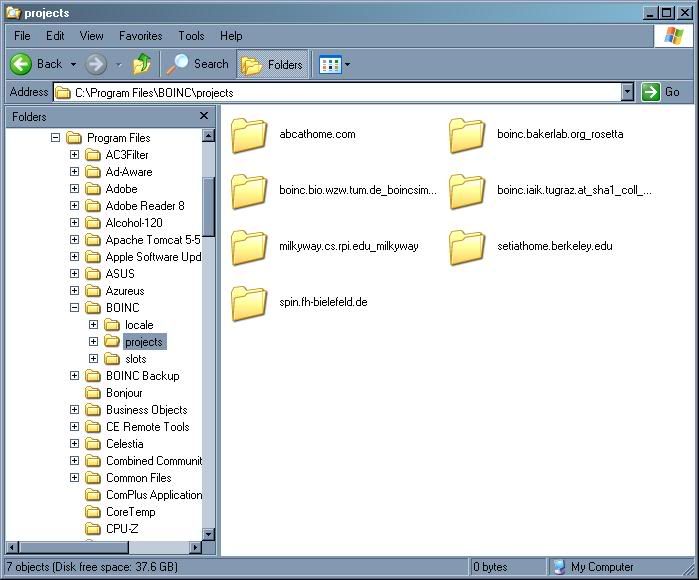This screenshot has width=699, height=580.
Task: Go back using the green Back arrow
Action: pyautogui.click(x=21, y=65)
